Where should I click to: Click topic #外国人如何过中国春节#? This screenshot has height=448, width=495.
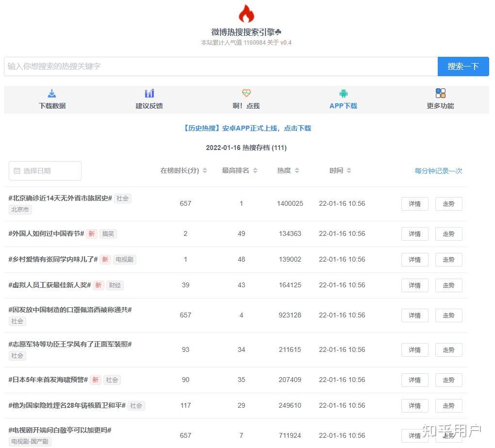46,233
